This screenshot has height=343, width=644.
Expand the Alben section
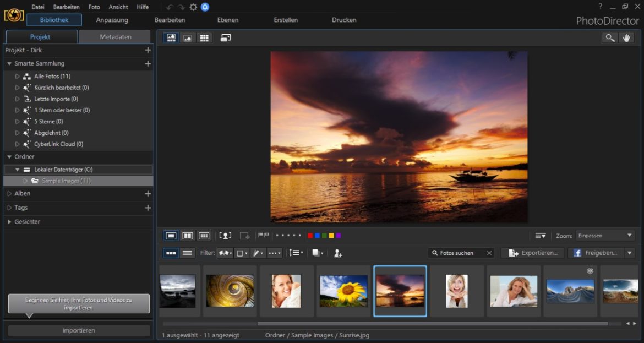coord(9,193)
